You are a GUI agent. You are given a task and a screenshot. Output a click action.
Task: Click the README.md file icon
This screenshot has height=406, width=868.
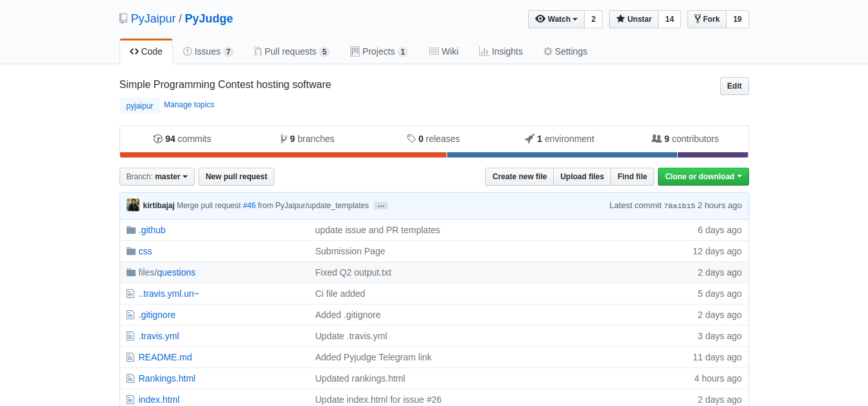[x=130, y=357]
